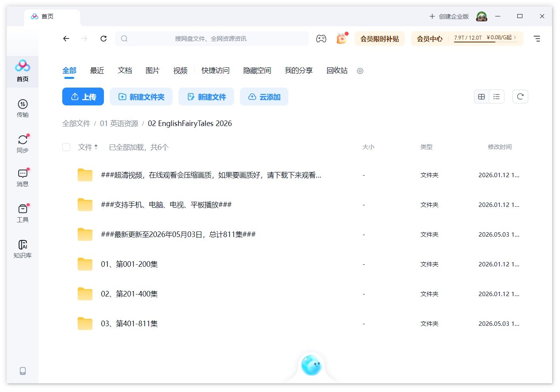Open tab settings gear next to 回收站
The height and width of the screenshot is (392, 560).
pyautogui.click(x=360, y=71)
